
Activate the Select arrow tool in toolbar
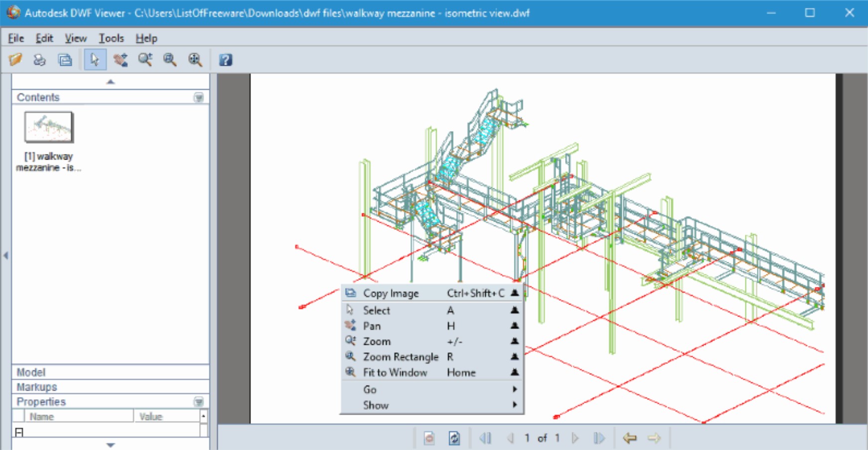(x=95, y=60)
